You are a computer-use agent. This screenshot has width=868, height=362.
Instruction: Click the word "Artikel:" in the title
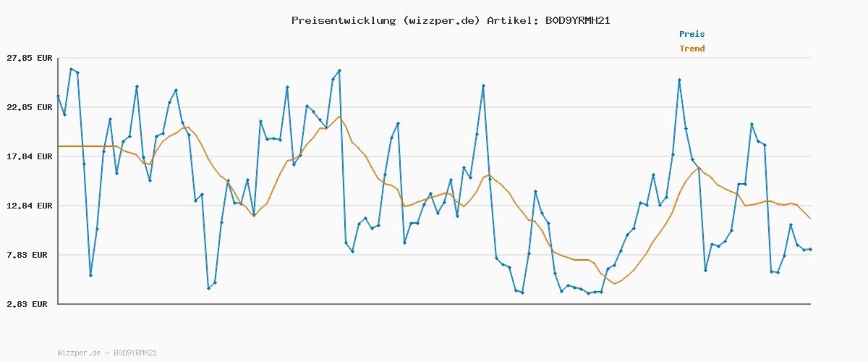click(512, 20)
